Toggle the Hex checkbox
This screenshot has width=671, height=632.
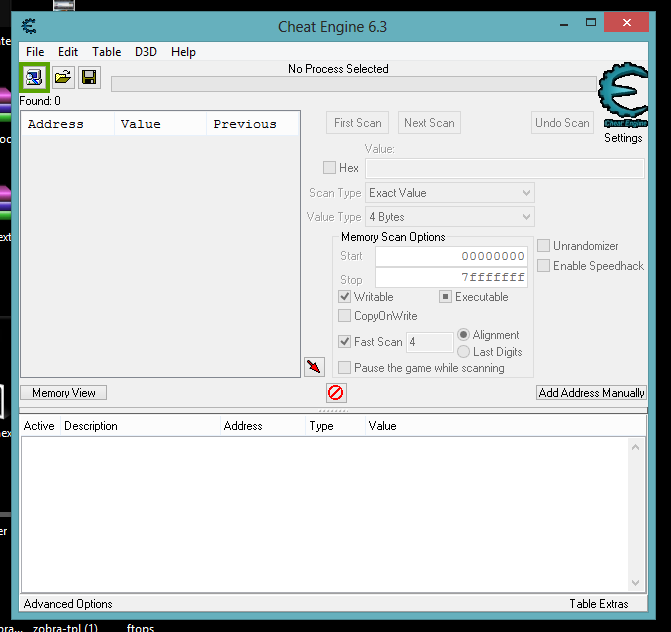pos(329,168)
